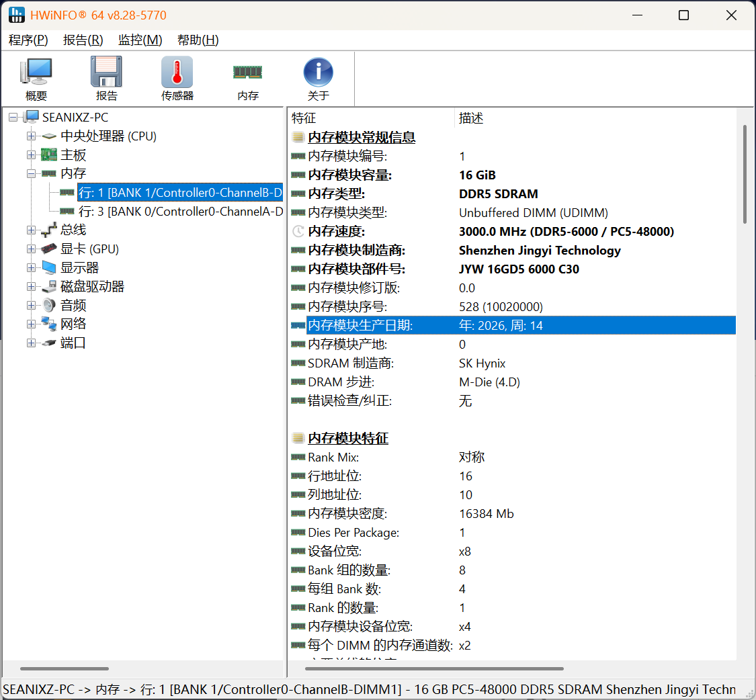Click the right pane horizontal scrollbar thumb
The height and width of the screenshot is (700, 756).
click(x=434, y=668)
